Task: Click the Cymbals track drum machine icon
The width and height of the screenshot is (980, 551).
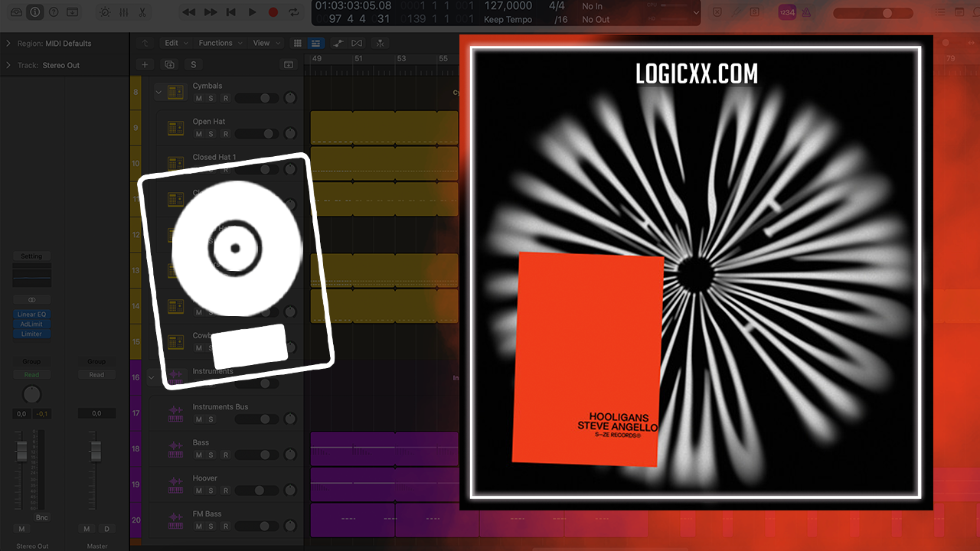Action: click(x=176, y=93)
